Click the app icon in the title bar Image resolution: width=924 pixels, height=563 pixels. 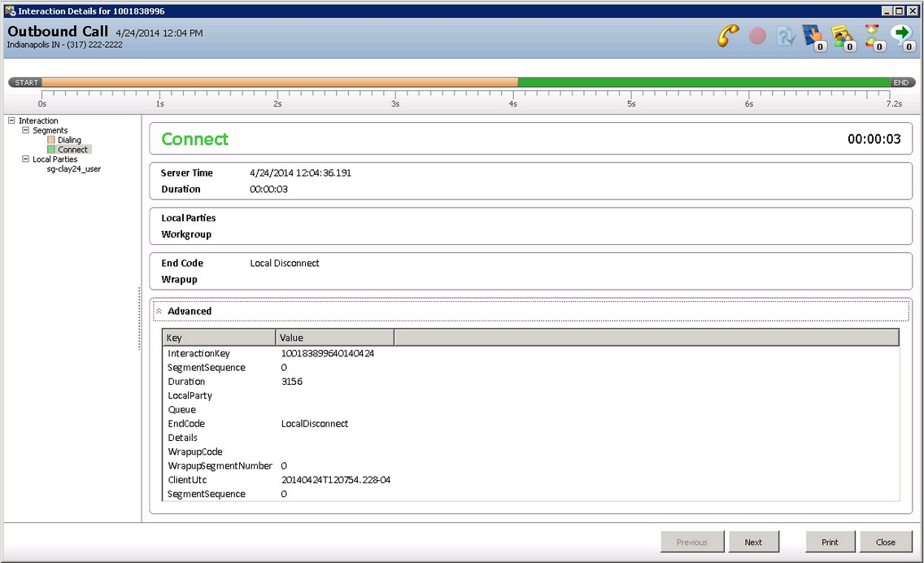[11, 11]
